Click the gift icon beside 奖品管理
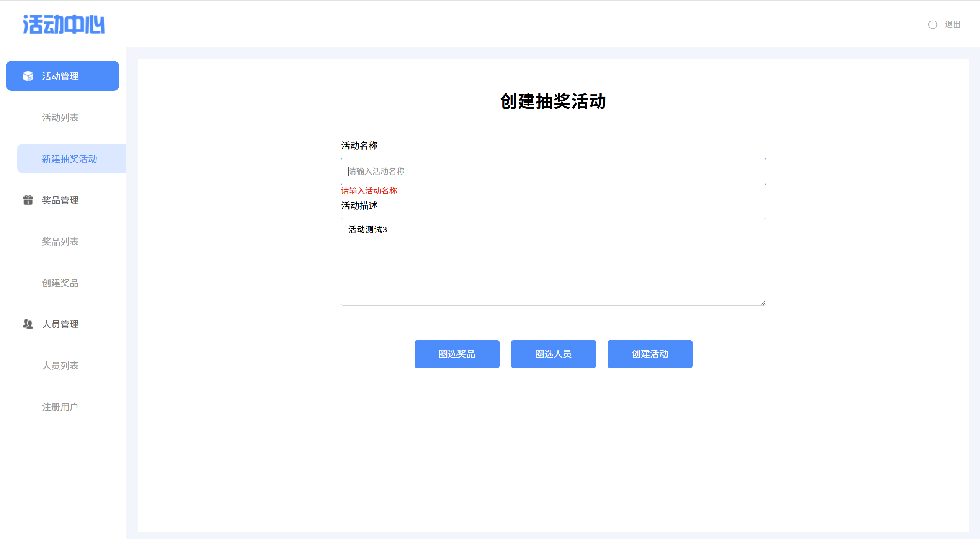 (x=28, y=200)
